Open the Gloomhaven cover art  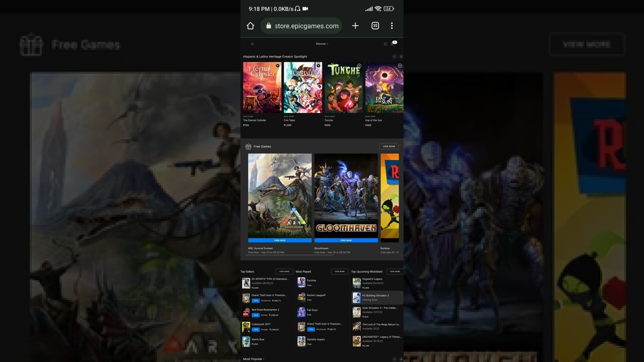pos(346,196)
